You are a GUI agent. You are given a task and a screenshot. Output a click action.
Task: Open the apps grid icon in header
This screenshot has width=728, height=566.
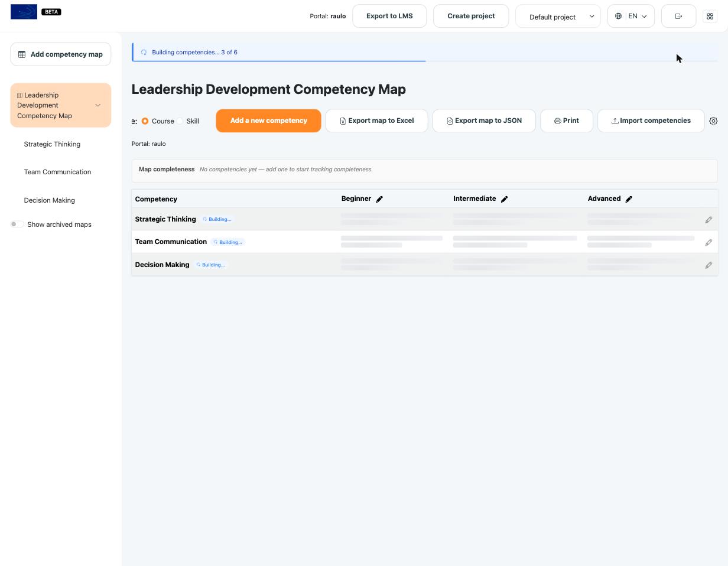point(710,16)
